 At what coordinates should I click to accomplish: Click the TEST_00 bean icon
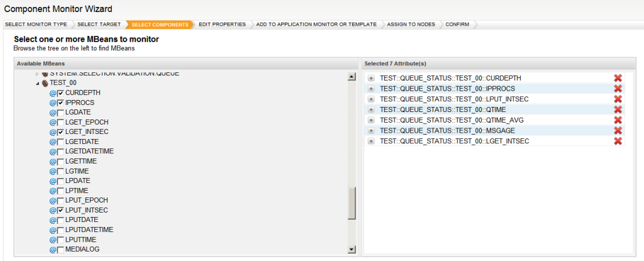tap(45, 83)
